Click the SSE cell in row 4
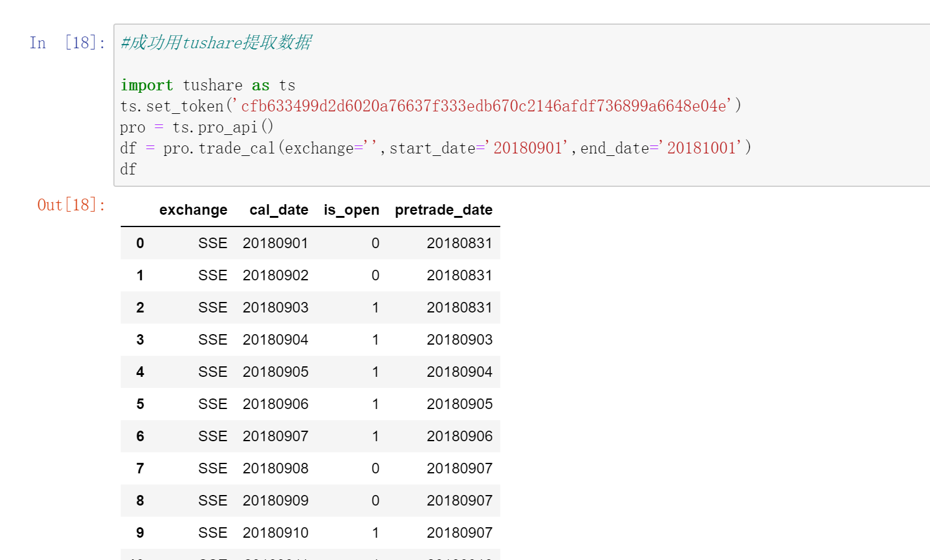 (x=212, y=372)
